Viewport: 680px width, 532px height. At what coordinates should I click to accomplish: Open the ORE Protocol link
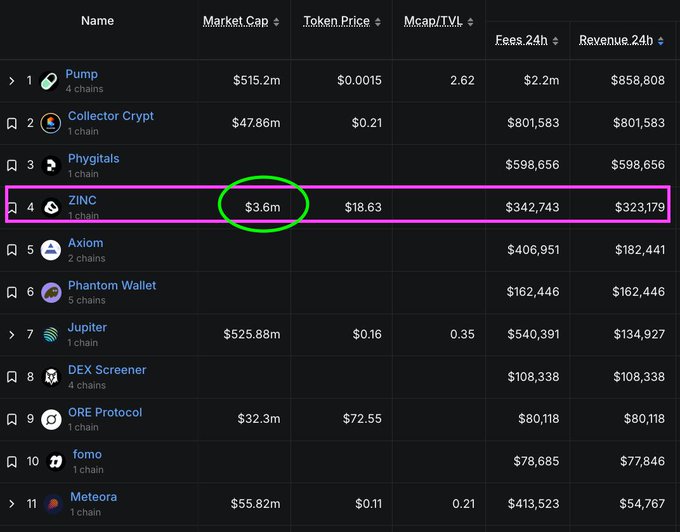click(x=105, y=412)
